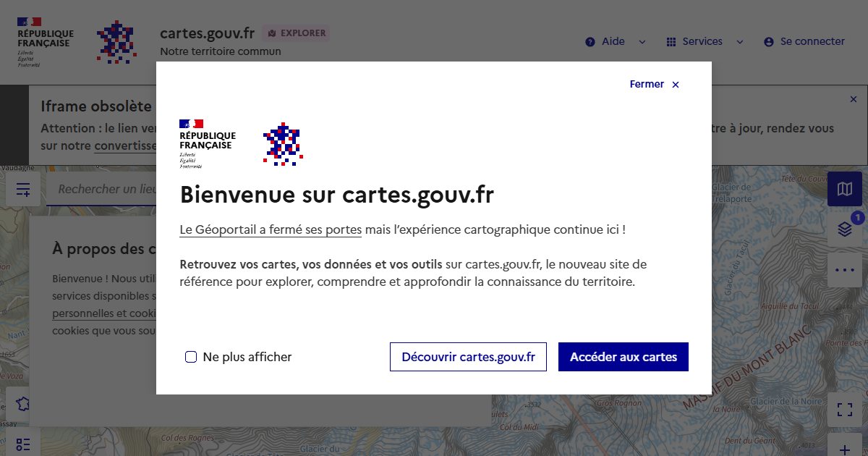Image resolution: width=868 pixels, height=456 pixels.
Task: Click the Services grid icon
Action: point(671,42)
